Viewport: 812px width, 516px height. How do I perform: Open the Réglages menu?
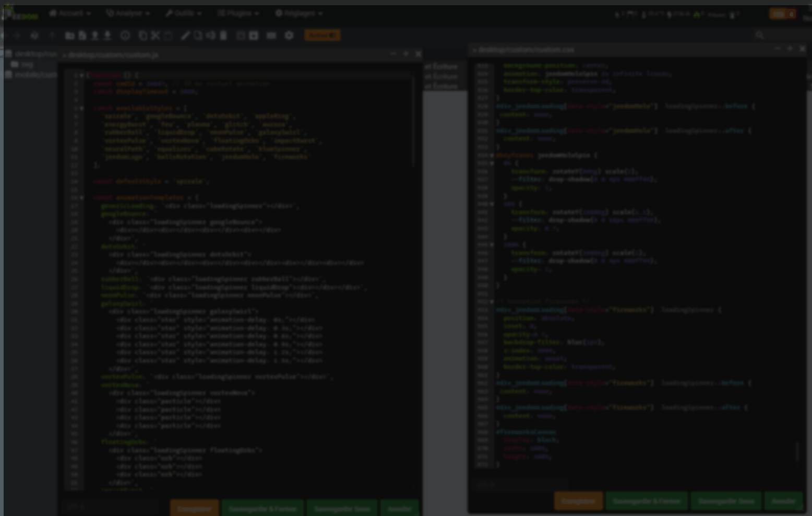pyautogui.click(x=299, y=13)
